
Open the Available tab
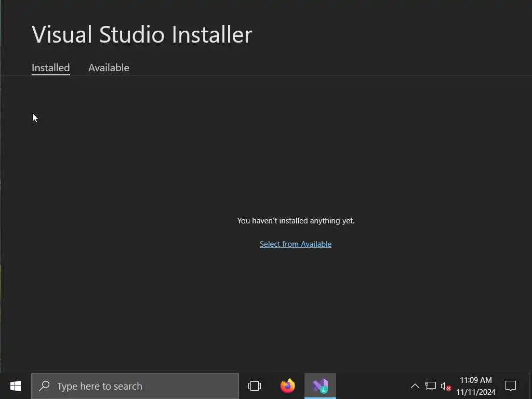[109, 68]
